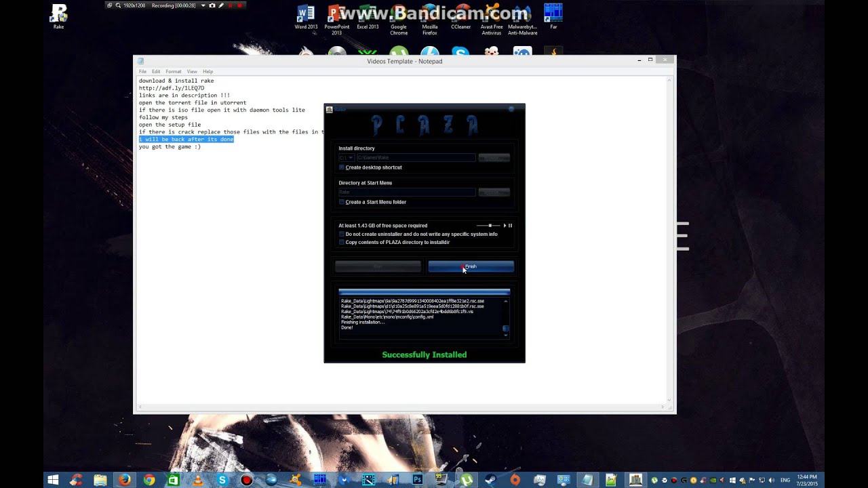Click the Bandicam screenshot camera icon

pyautogui.click(x=212, y=5)
